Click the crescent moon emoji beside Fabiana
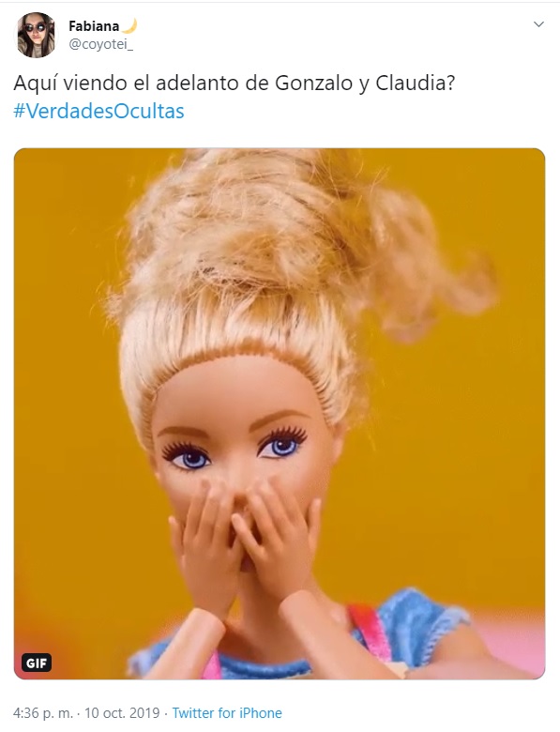This screenshot has height=732, width=560. pos(129,25)
